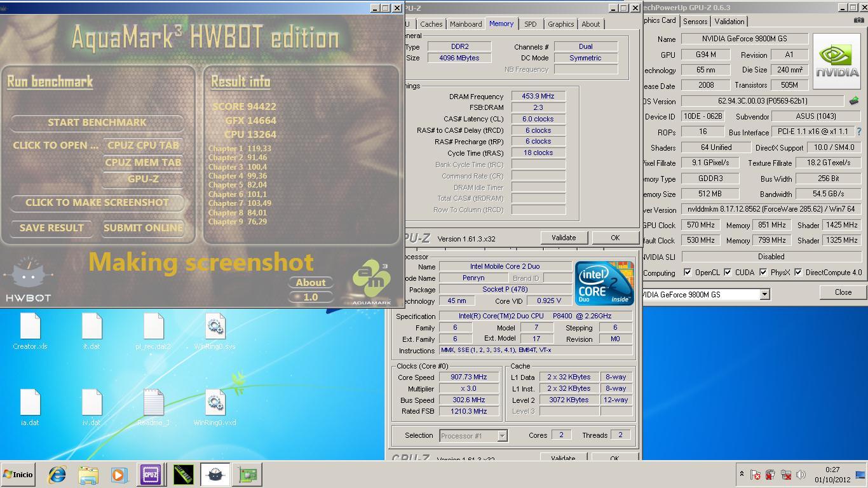Toggle the PhysX checkbox

point(763,273)
